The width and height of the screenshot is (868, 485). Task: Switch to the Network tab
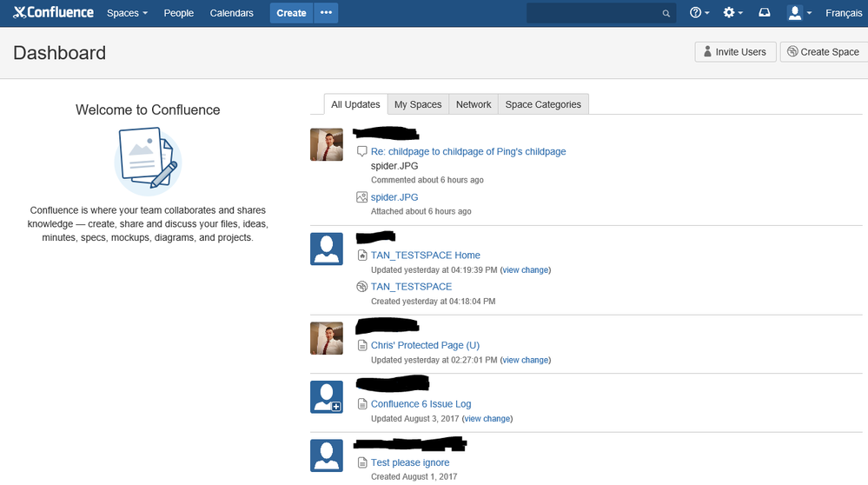click(474, 104)
